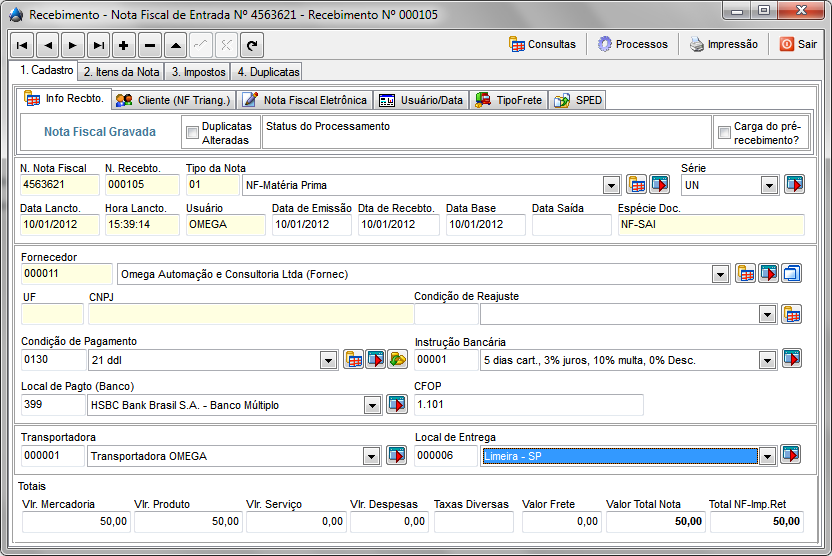
Task: Click the coins icon beside Condição de Pagamento
Action: [x=397, y=359]
